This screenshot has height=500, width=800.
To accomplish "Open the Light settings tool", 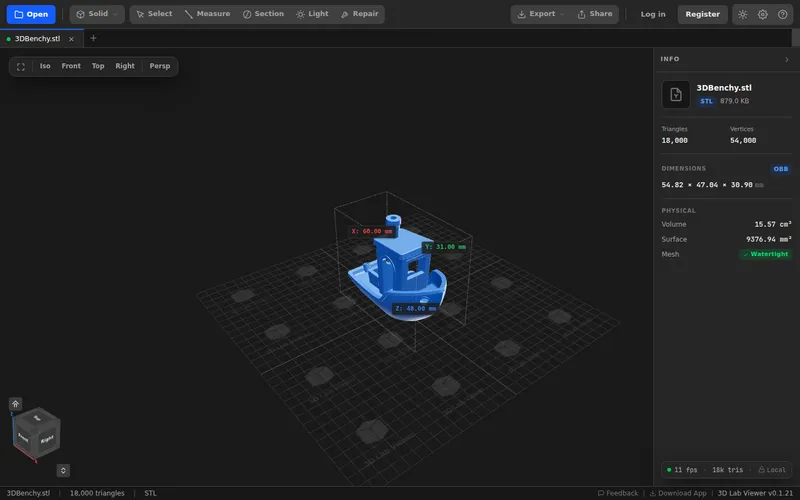I will [x=312, y=14].
